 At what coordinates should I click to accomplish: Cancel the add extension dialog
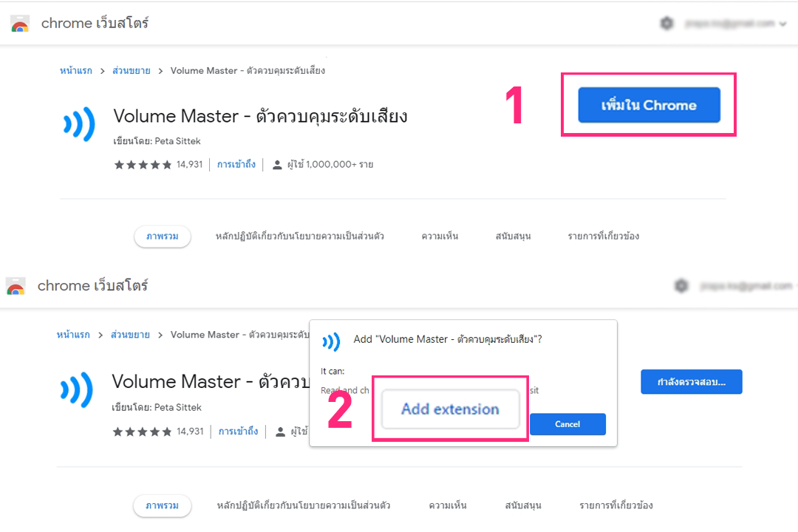(567, 424)
